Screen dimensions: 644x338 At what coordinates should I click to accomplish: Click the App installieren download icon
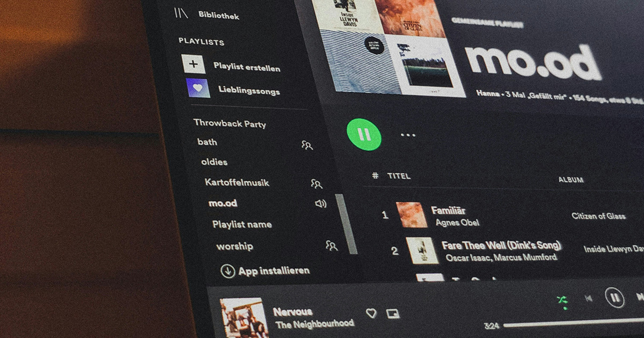click(228, 271)
